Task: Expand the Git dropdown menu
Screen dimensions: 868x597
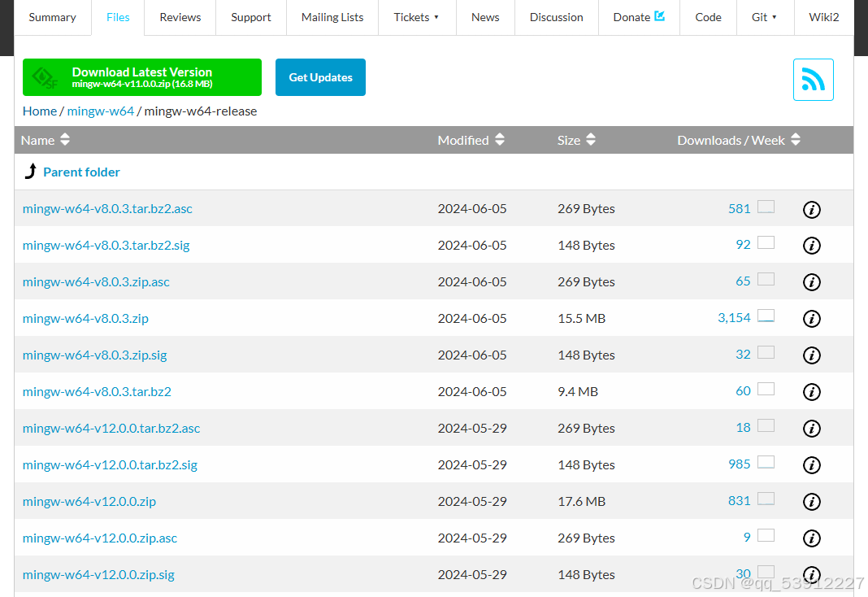Action: point(765,17)
